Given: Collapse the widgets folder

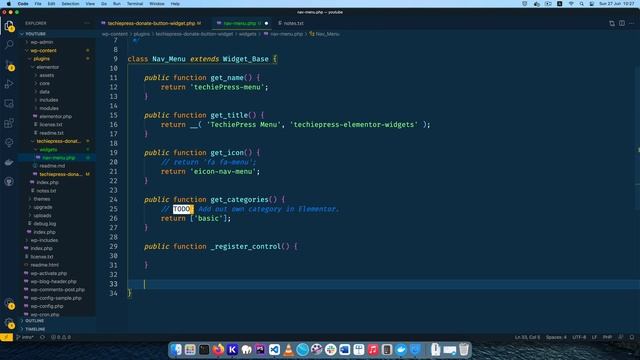Looking at the screenshot, I should (x=48, y=149).
